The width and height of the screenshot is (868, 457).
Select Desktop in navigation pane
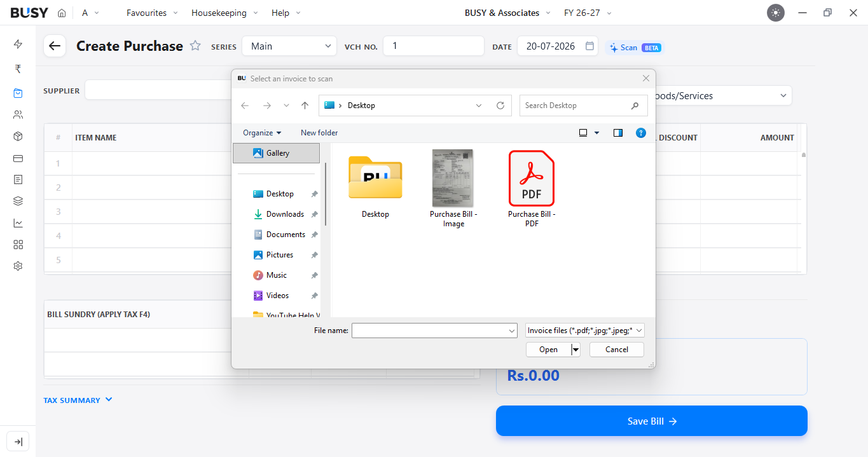(279, 194)
